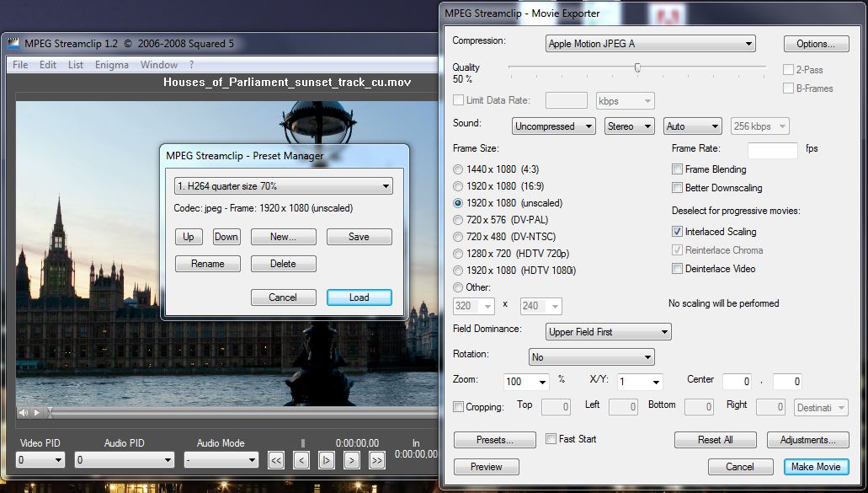Select 1920 x 1080 (unscaled) frame size
Viewport: 868px width, 493px height.
point(458,203)
